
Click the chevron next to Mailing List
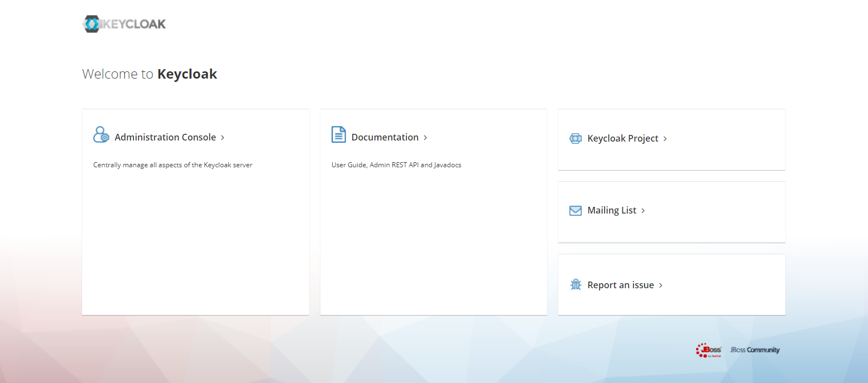(x=643, y=211)
